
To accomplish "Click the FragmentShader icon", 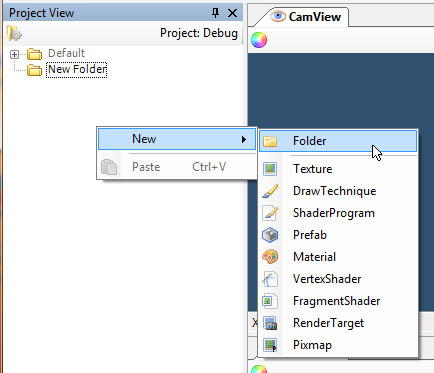I will [x=270, y=301].
